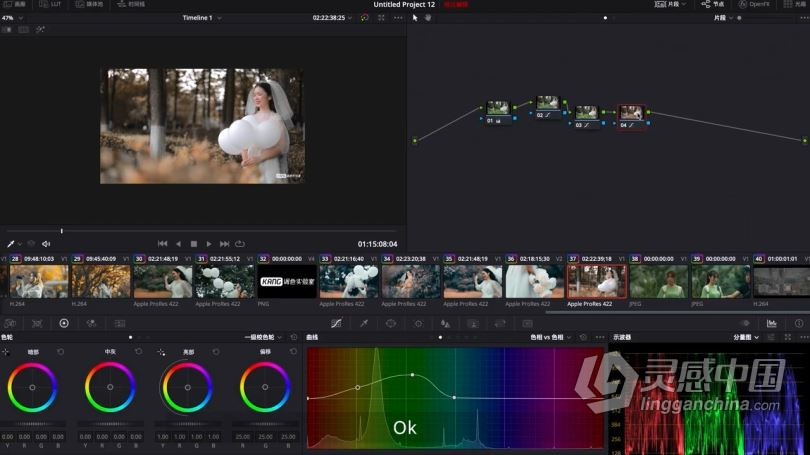The height and width of the screenshot is (455, 810).
Task: Click the top control point on hue curve
Action: pyautogui.click(x=412, y=374)
